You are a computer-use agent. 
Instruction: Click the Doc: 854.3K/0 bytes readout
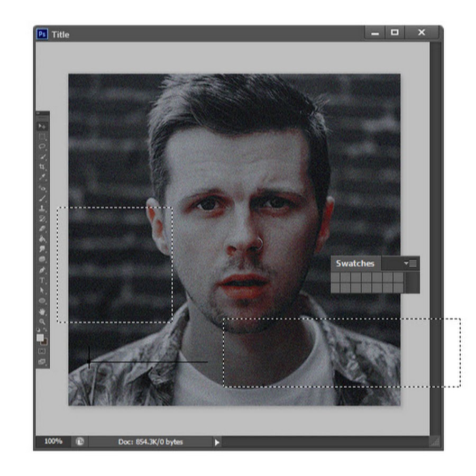pos(151,442)
